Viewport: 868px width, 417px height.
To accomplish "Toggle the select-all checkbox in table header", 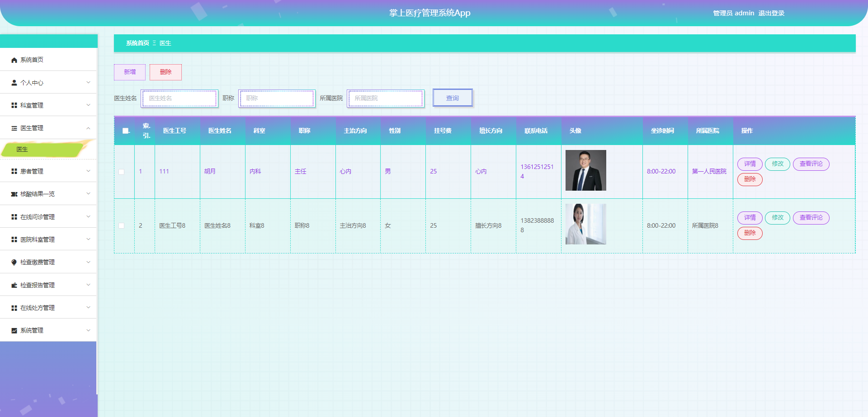I will (x=125, y=131).
